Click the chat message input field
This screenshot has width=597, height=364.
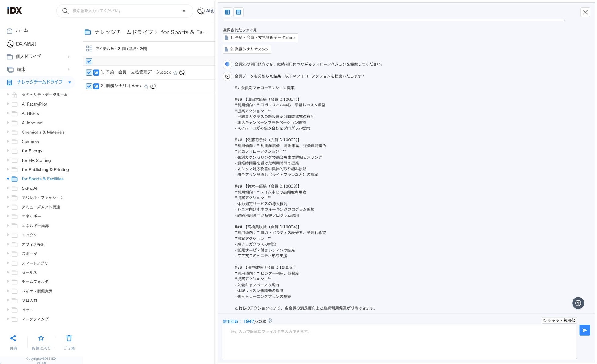tap(399, 342)
